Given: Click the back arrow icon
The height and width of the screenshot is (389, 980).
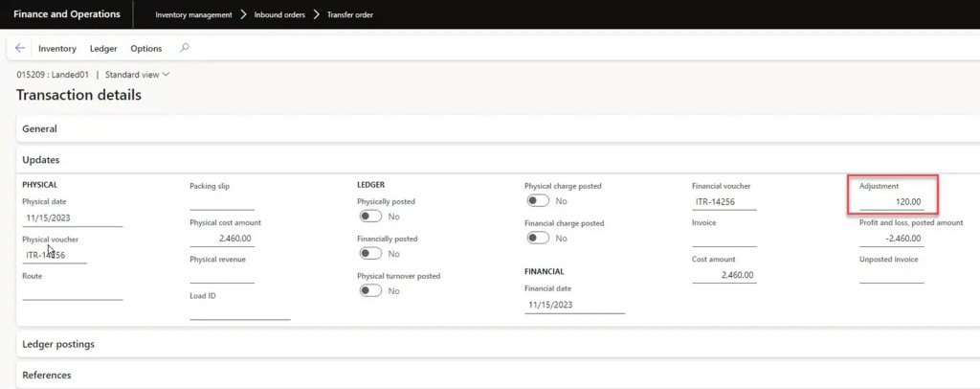Looking at the screenshot, I should [x=20, y=48].
